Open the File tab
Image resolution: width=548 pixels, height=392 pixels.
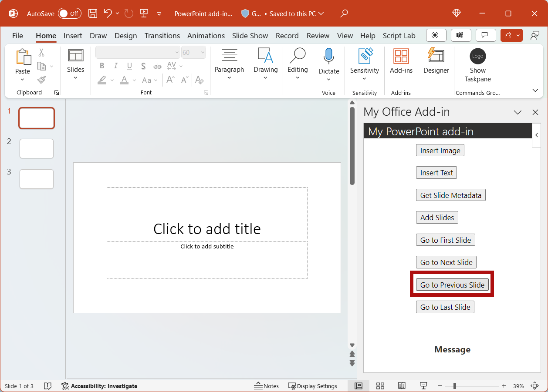17,36
